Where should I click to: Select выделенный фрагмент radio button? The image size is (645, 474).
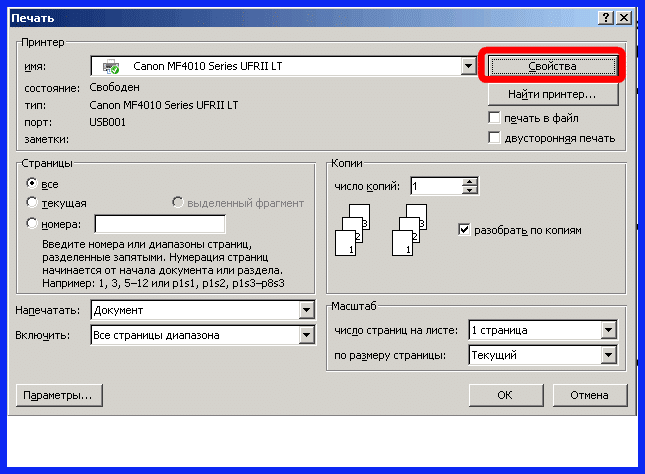[x=177, y=202]
